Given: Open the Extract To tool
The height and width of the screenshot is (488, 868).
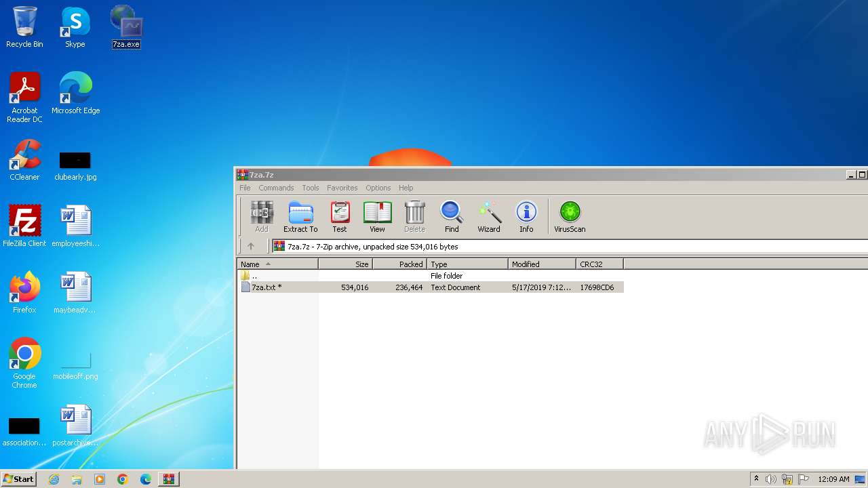Looking at the screenshot, I should point(300,217).
